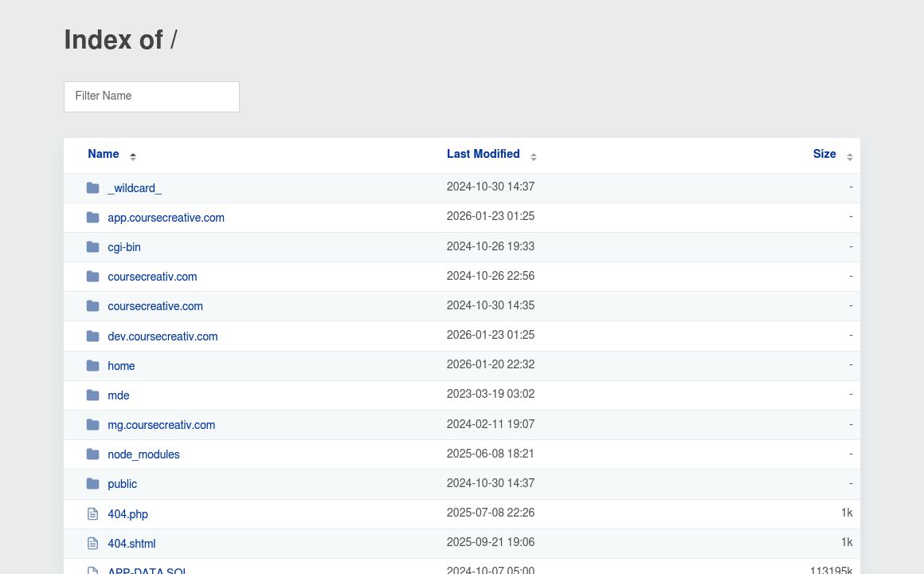Click the file icon beside 404.php
This screenshot has height=574, width=924.
93,514
